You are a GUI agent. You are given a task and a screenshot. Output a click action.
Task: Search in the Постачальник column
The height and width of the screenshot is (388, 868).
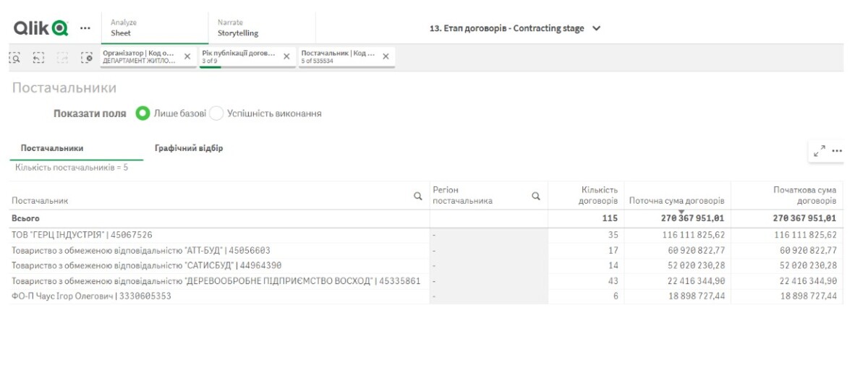click(417, 196)
